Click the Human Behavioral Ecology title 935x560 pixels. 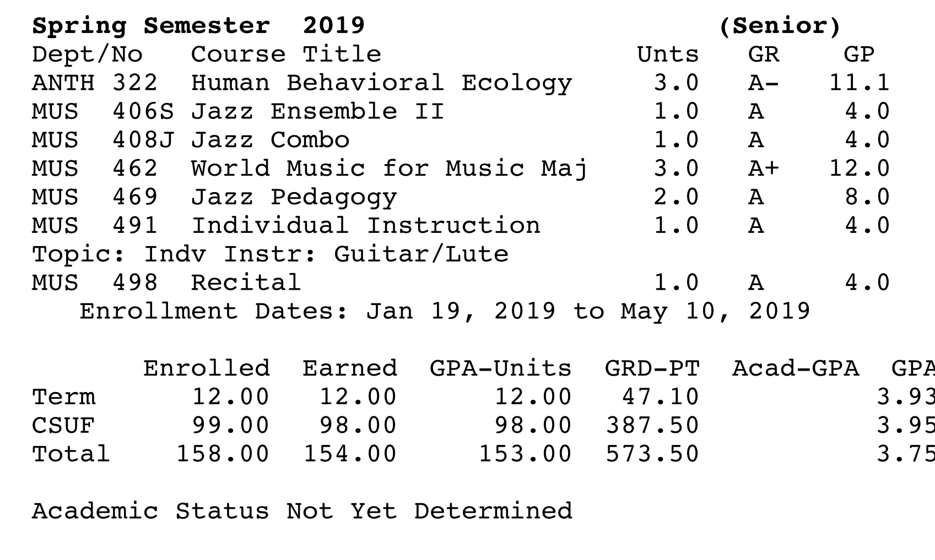381,84
